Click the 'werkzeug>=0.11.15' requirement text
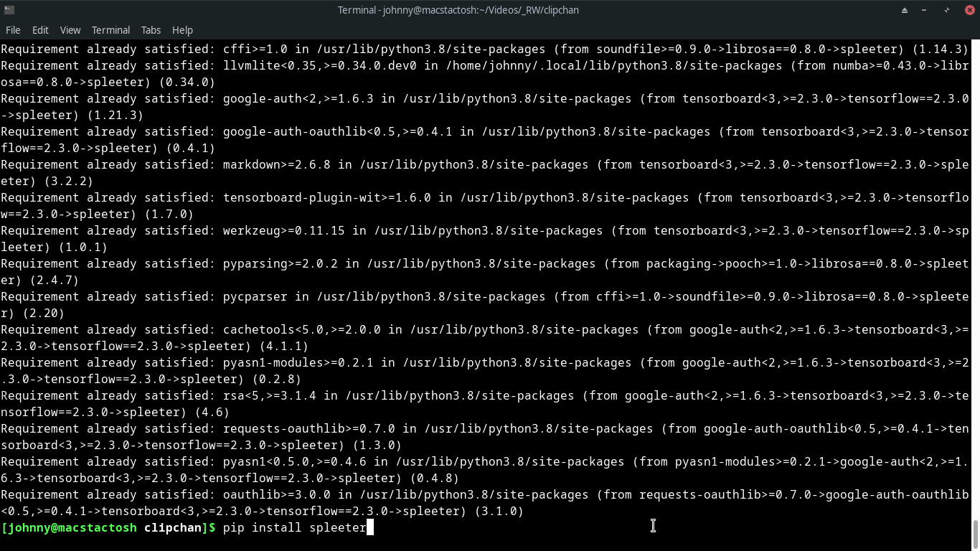This screenshot has width=980, height=551. (x=284, y=231)
